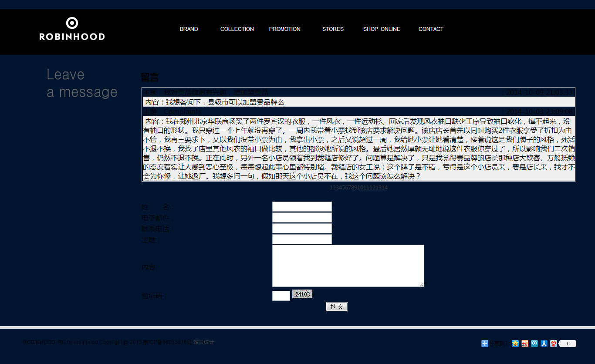Share to Kaixin icon beside share count
Screen dimensions: 595x364
(x=554, y=344)
